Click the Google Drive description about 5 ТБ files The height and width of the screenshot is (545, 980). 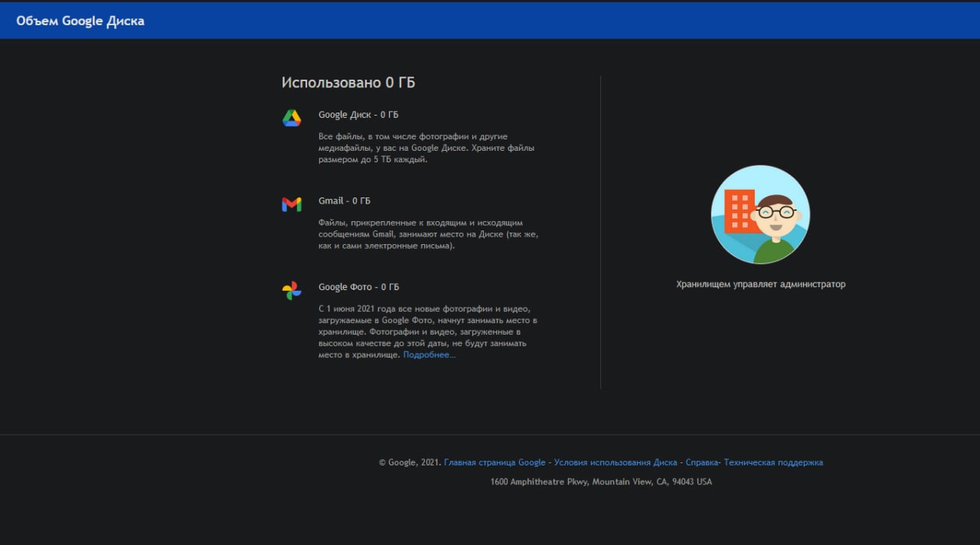click(426, 148)
